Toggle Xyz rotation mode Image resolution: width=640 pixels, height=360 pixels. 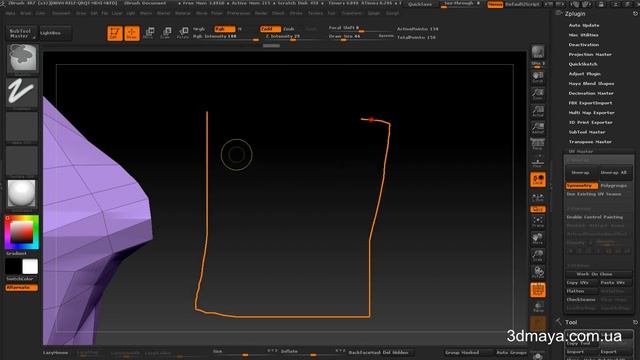click(x=538, y=209)
